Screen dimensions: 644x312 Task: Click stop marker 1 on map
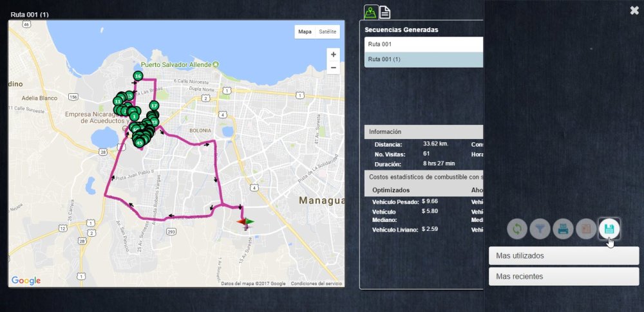[x=133, y=116]
